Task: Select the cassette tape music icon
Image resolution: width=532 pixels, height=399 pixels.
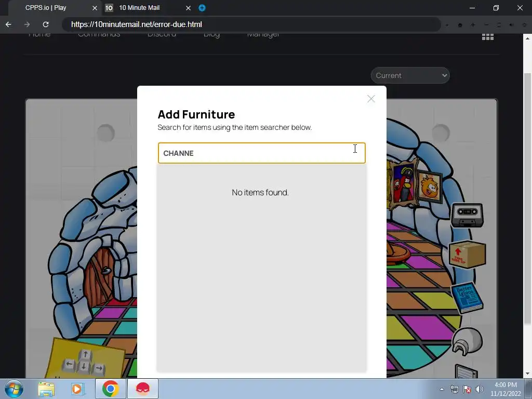Action: coord(467,215)
